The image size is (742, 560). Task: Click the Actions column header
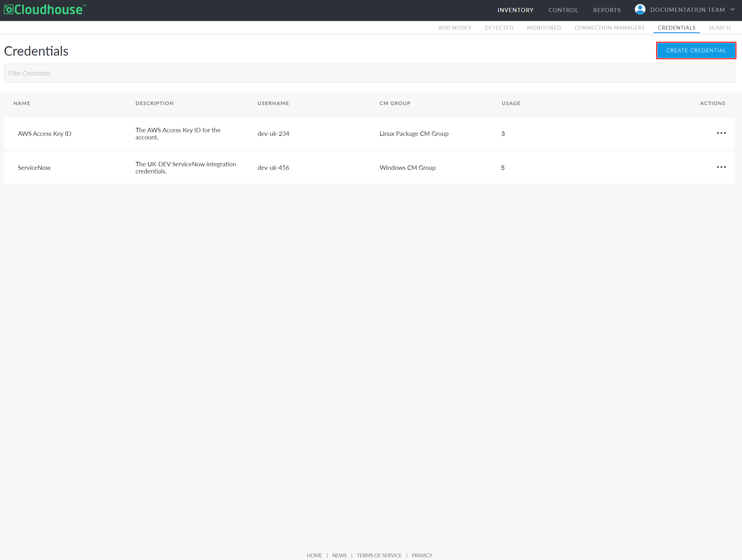(712, 103)
